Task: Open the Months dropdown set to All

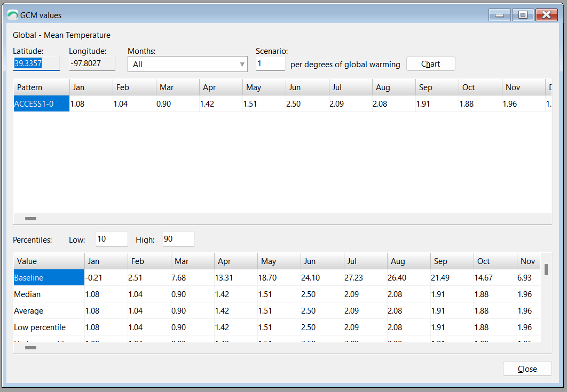Action: [188, 65]
